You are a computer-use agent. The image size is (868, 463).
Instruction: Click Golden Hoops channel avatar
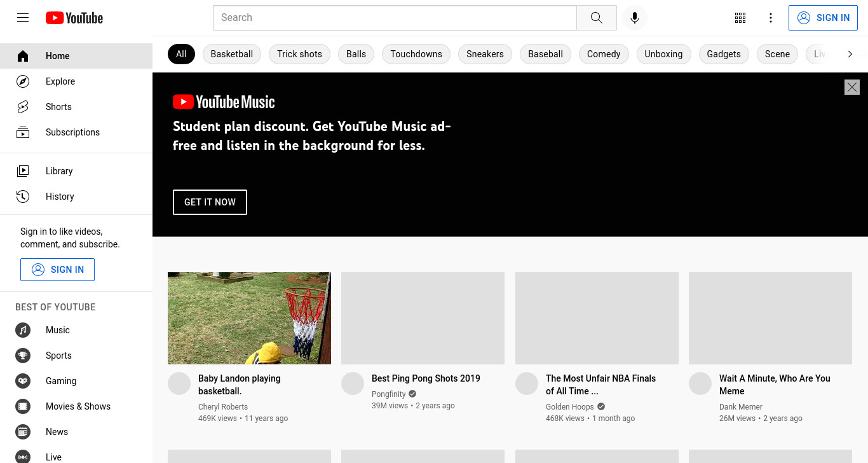(x=527, y=384)
